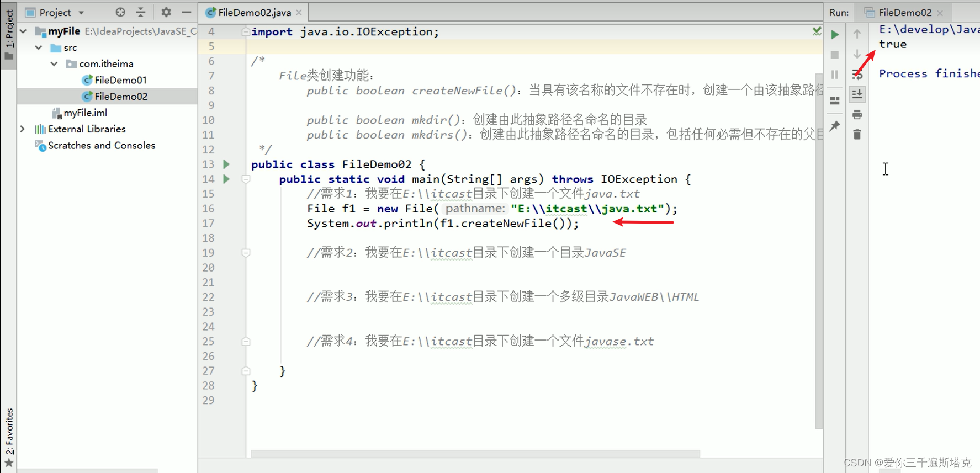Screen dimensions: 980x473
Task: Click the fold marker at line 25
Action: tap(246, 342)
